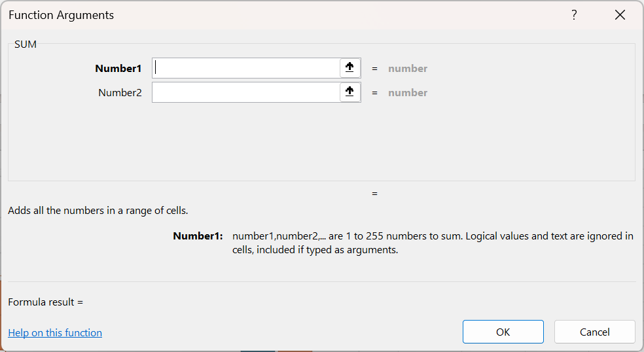This screenshot has height=352, width=644.
Task: Dismiss the dialog with Cancel
Action: pos(595,332)
